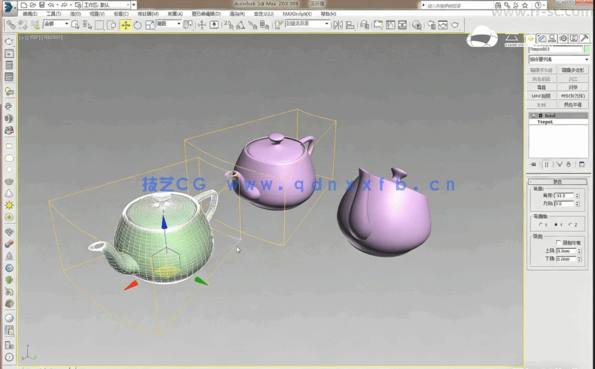This screenshot has width=595, height=369.
Task: Open the Select by Name tool
Action: coord(87,25)
